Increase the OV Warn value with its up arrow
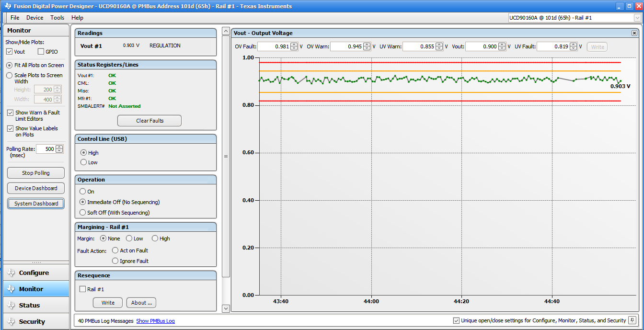Viewport: 644px width, 330px height. (x=367, y=45)
